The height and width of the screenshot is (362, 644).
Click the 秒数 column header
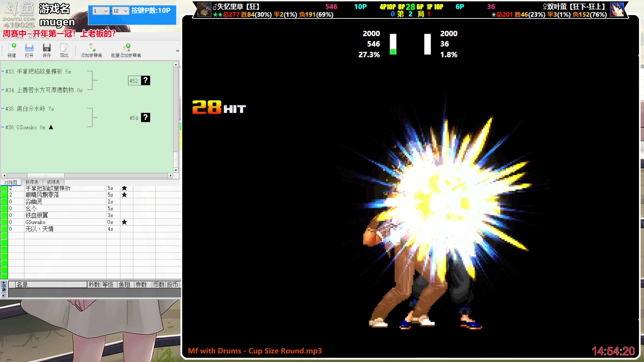tap(94, 285)
